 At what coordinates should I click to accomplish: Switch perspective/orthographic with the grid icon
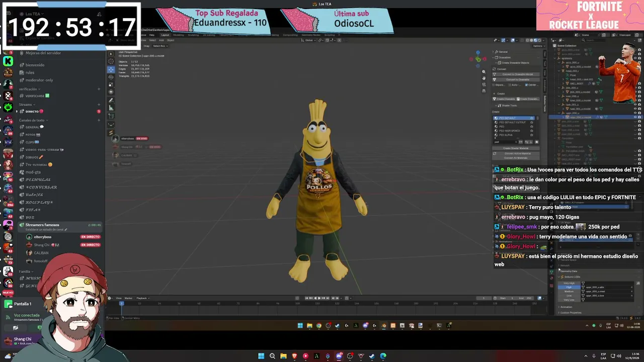[x=484, y=90]
